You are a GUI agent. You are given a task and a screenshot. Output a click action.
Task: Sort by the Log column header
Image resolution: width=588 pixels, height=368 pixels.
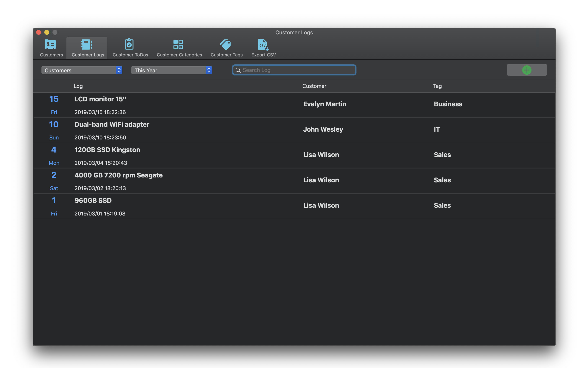pos(78,86)
